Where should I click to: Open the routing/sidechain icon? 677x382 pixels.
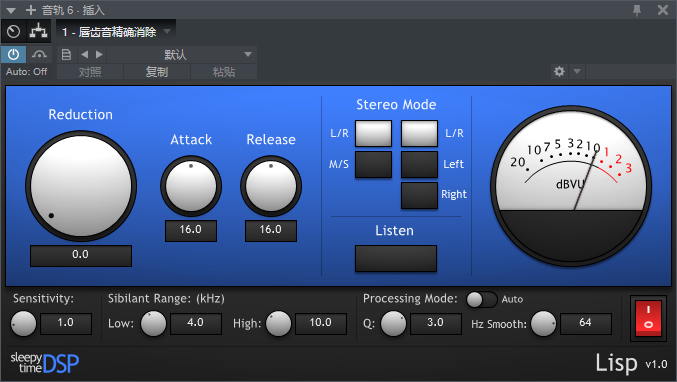[x=38, y=32]
